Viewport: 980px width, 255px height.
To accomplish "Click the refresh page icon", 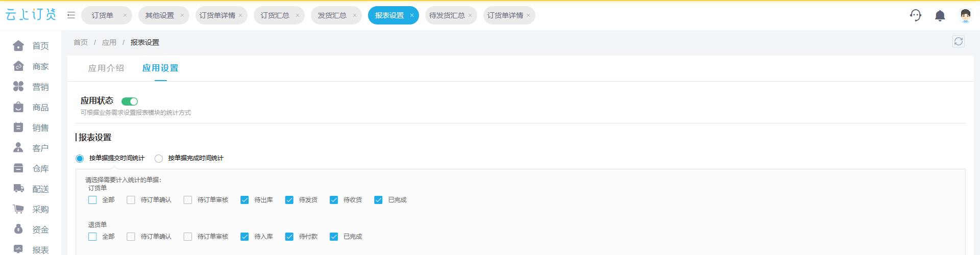I will pyautogui.click(x=959, y=41).
